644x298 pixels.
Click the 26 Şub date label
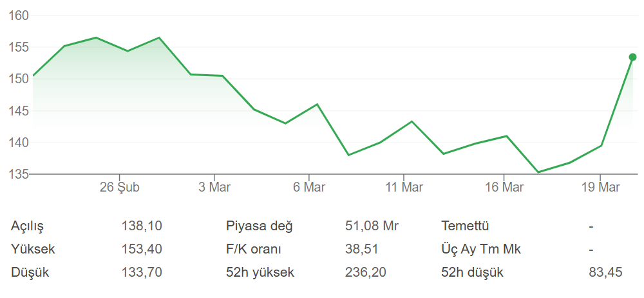119,188
